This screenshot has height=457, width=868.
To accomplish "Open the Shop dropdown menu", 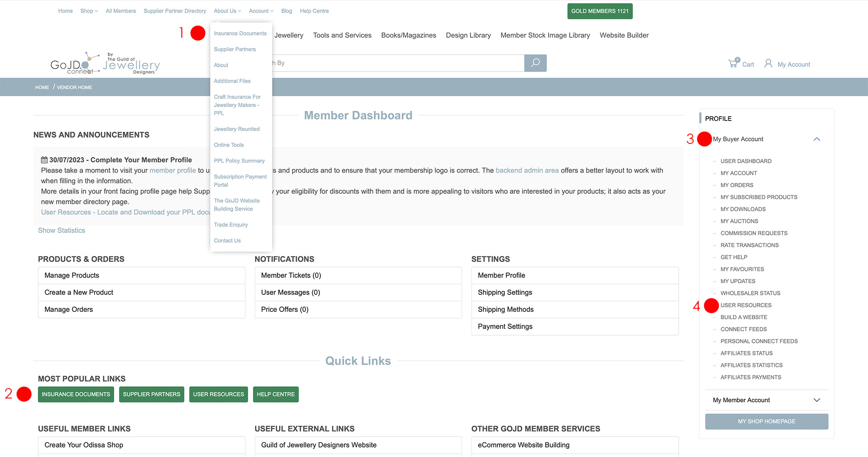I will tap(89, 11).
